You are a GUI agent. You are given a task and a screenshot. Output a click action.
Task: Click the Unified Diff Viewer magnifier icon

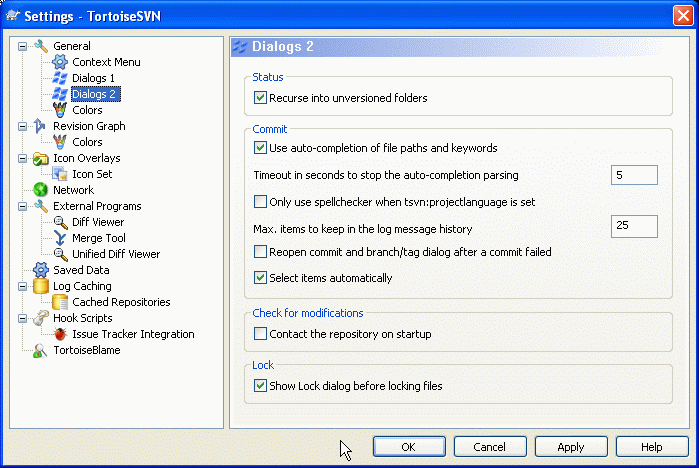pyautogui.click(x=60, y=254)
